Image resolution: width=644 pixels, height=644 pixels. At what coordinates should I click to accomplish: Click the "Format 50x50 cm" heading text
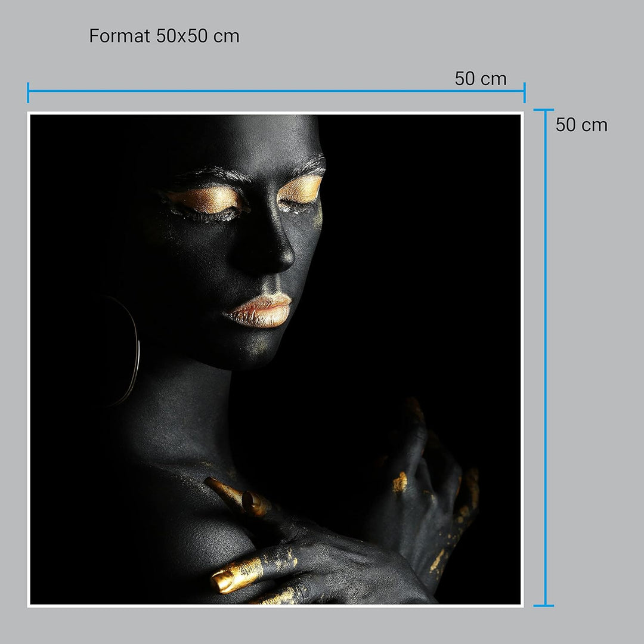[164, 36]
